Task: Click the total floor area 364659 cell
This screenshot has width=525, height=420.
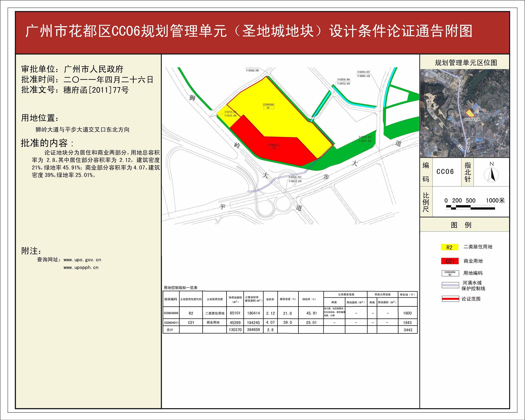Action: pyautogui.click(x=253, y=329)
